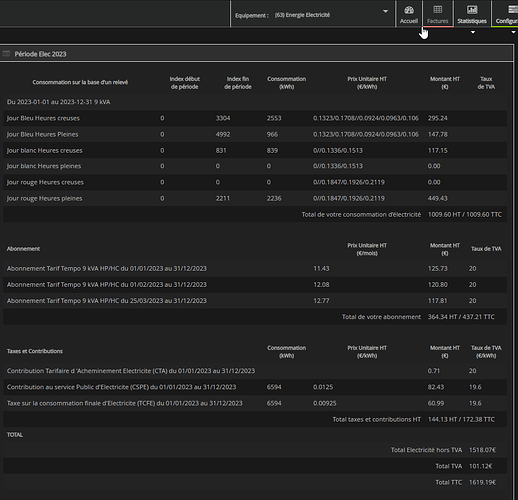Open the Accueil dashboard icon
Image resolution: width=518 pixels, height=500 pixels.
pyautogui.click(x=409, y=10)
